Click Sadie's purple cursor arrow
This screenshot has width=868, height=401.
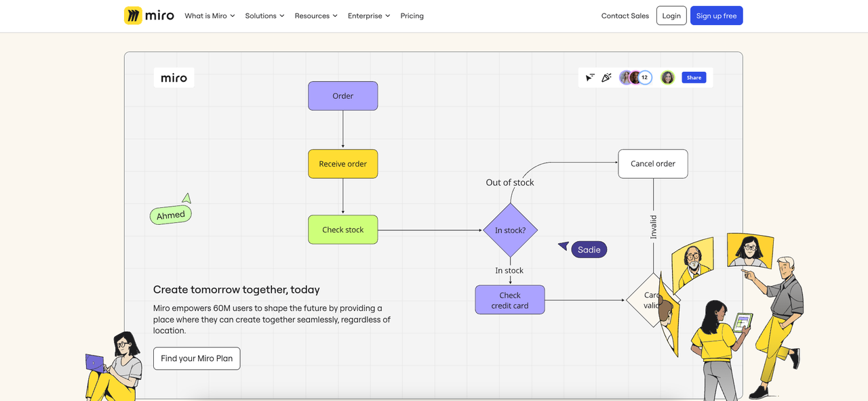point(563,246)
